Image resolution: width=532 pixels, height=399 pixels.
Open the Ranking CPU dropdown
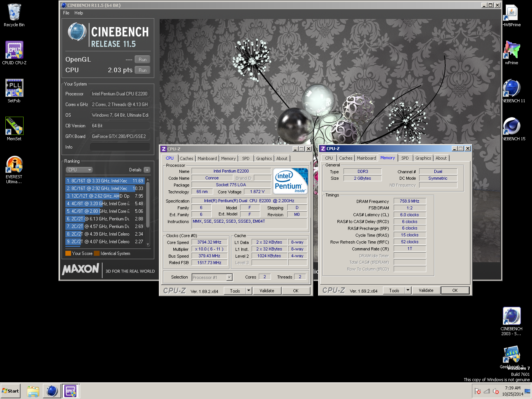coord(79,170)
